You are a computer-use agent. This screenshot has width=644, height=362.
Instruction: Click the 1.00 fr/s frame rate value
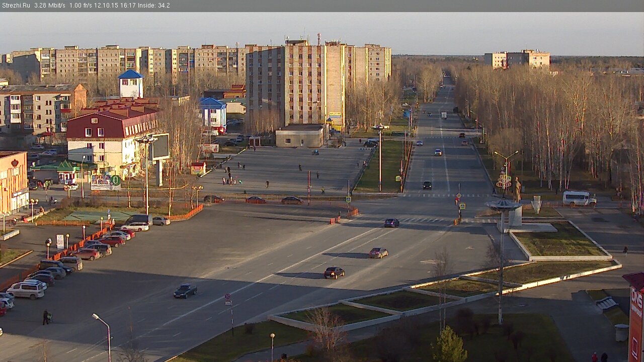point(80,6)
